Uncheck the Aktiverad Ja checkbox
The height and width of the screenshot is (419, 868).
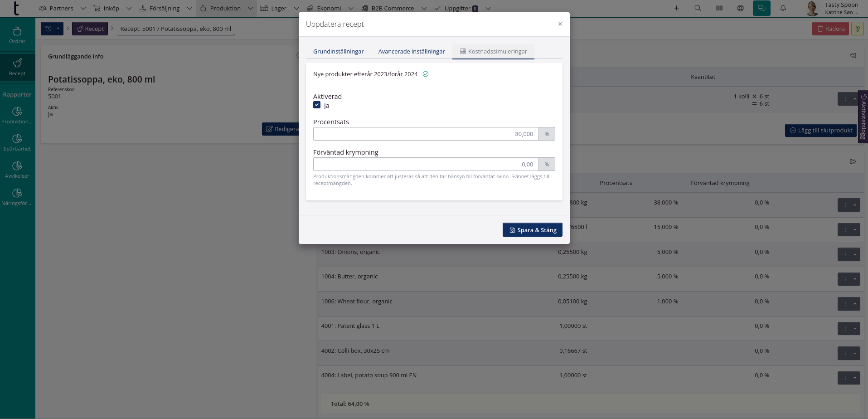coord(317,105)
